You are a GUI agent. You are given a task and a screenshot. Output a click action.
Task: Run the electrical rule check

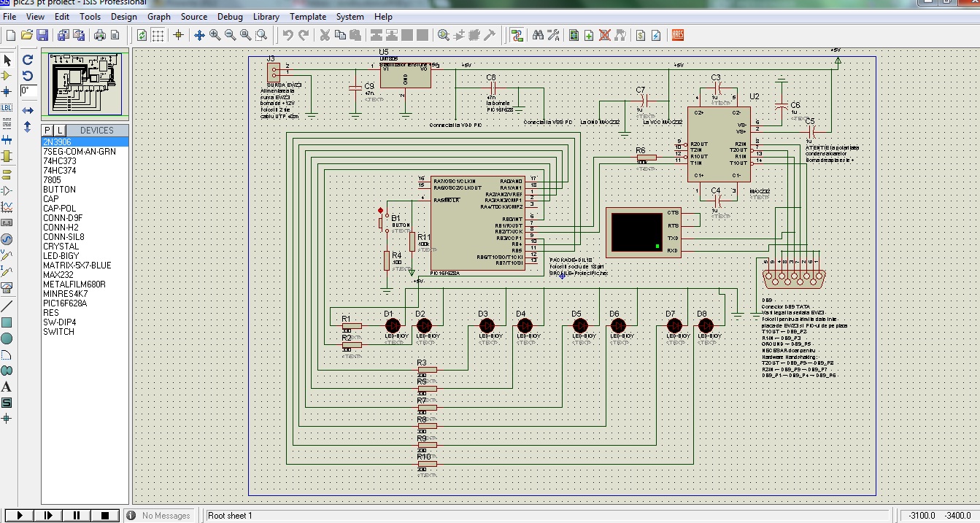pos(656,35)
